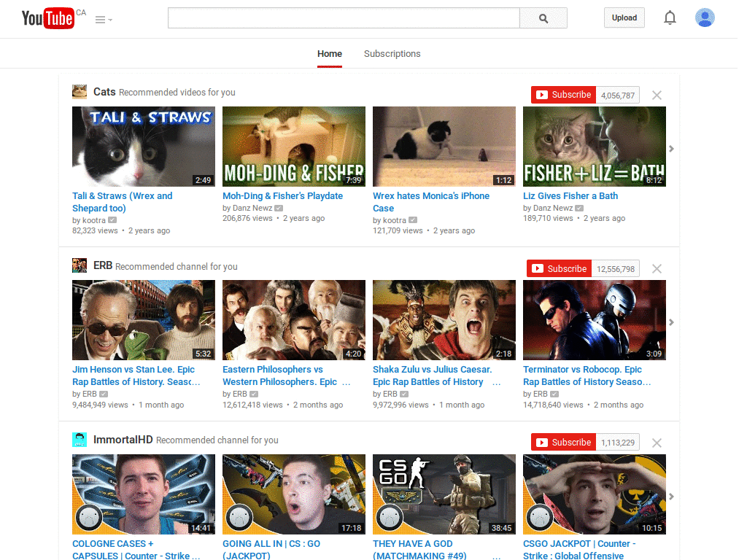Image resolution: width=747 pixels, height=560 pixels.
Task: Visit kootra channel under Wrex hates video
Action: pyautogui.click(x=395, y=220)
